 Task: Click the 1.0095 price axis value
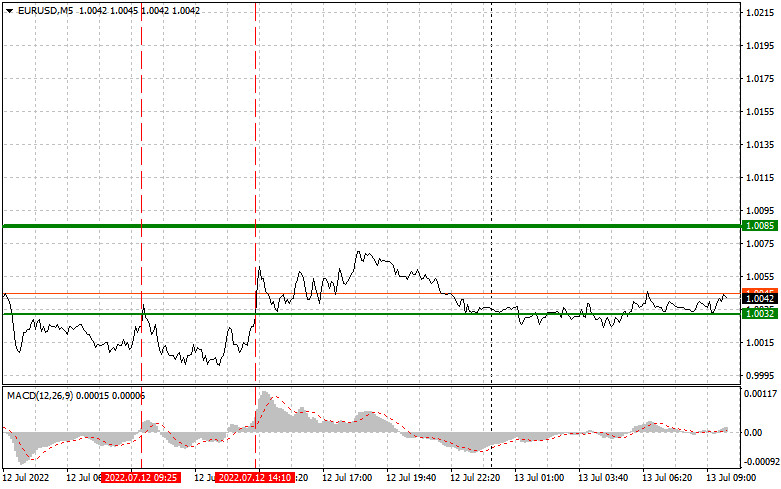[x=760, y=211]
